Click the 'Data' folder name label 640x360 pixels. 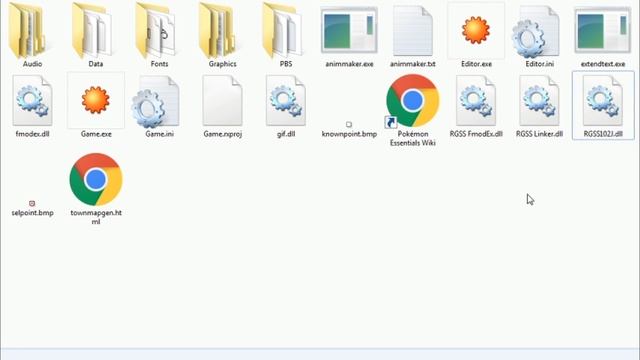96,64
